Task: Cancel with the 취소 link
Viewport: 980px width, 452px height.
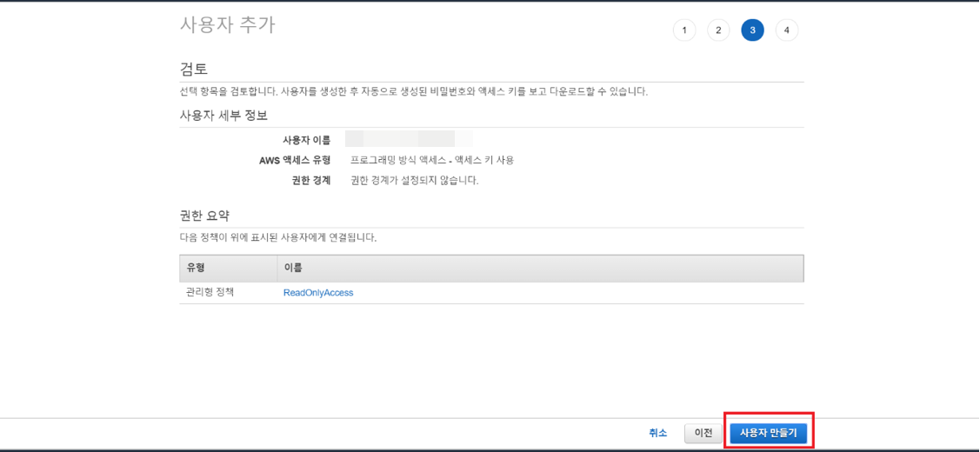Action: pos(657,432)
